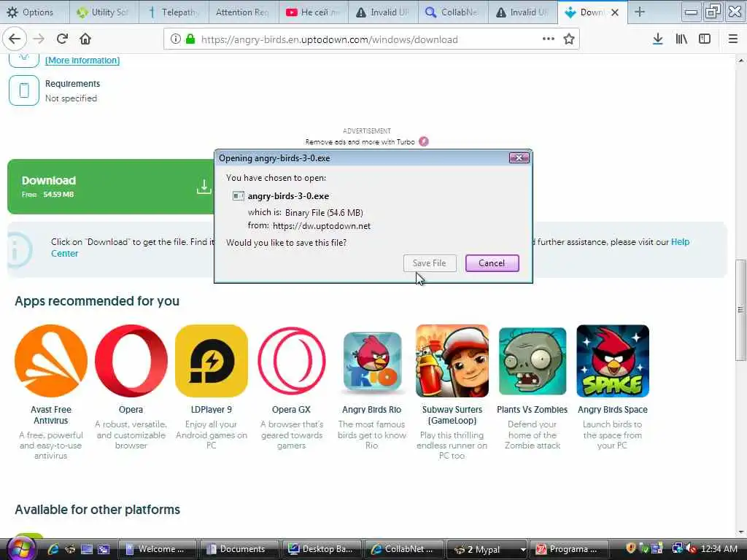
Task: Open the LDPlayer 9 app icon
Action: click(x=212, y=361)
